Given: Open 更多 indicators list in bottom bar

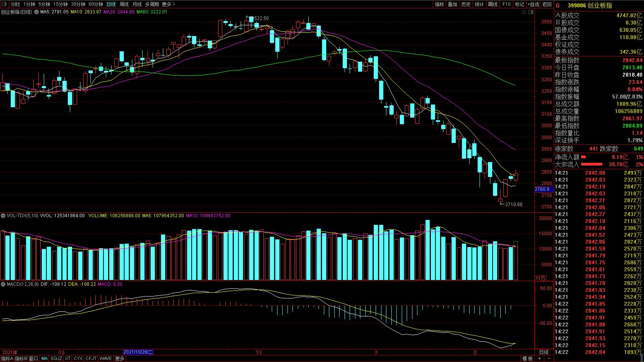Looking at the screenshot, I should click(120, 359).
